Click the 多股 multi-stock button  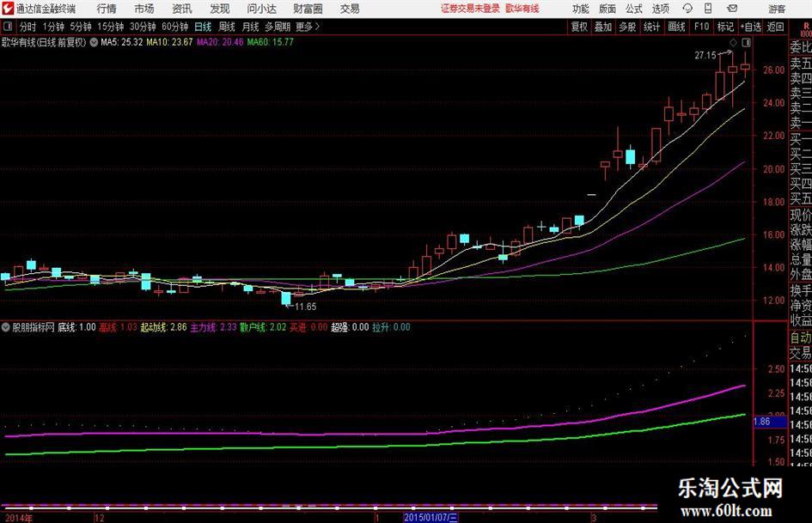pos(627,27)
